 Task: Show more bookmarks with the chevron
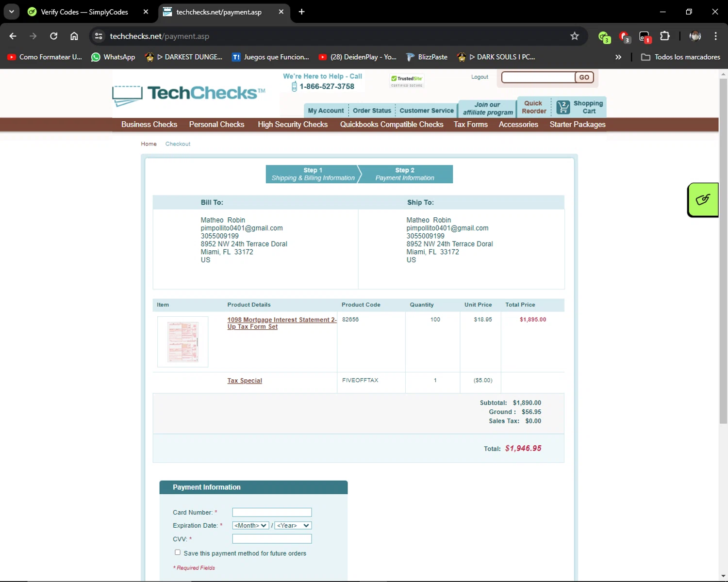[x=618, y=57]
